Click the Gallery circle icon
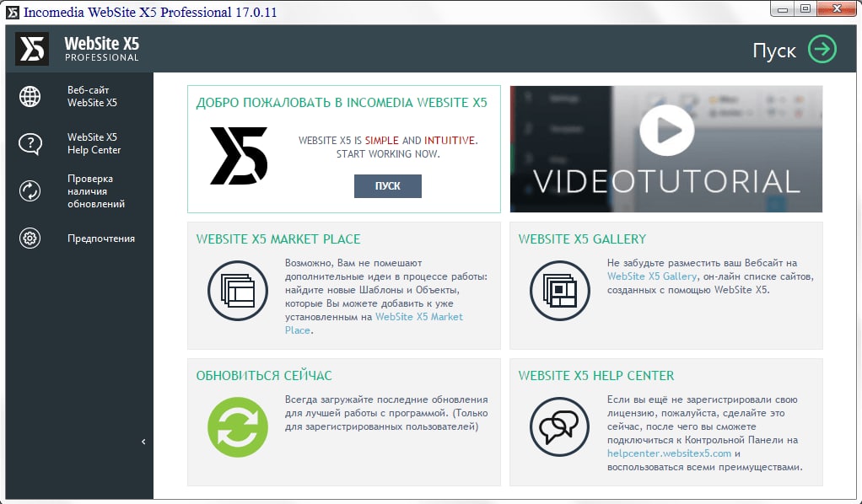 point(560,291)
